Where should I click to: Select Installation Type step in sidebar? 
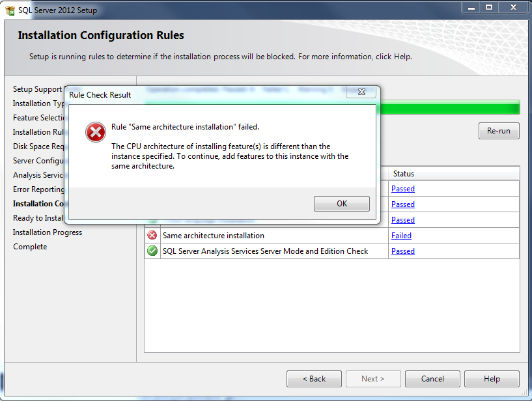[x=38, y=104]
